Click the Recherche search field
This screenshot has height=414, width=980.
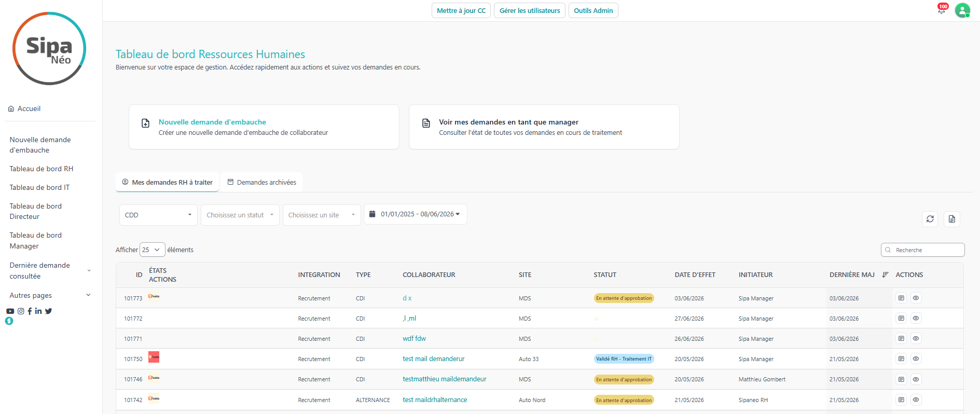tap(923, 250)
